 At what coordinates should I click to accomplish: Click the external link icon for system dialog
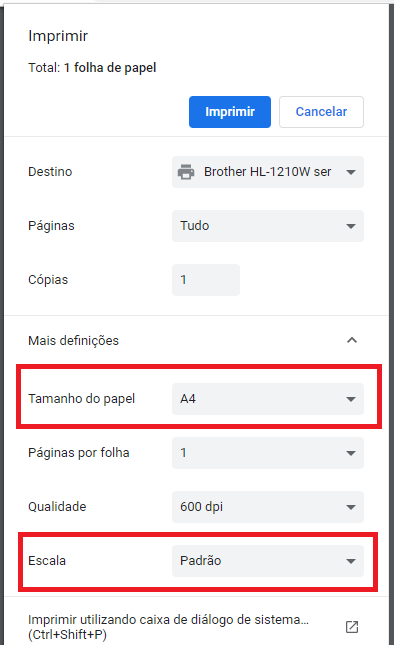coord(352,627)
